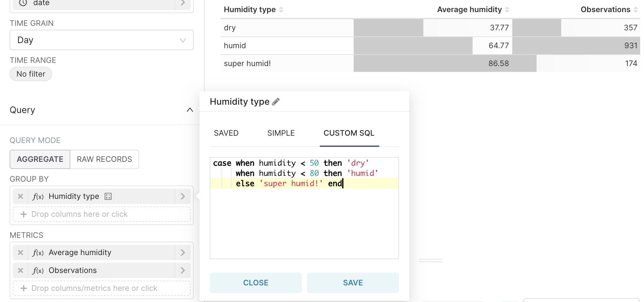
Task: Remove Humidity type from Group By
Action: point(20,196)
